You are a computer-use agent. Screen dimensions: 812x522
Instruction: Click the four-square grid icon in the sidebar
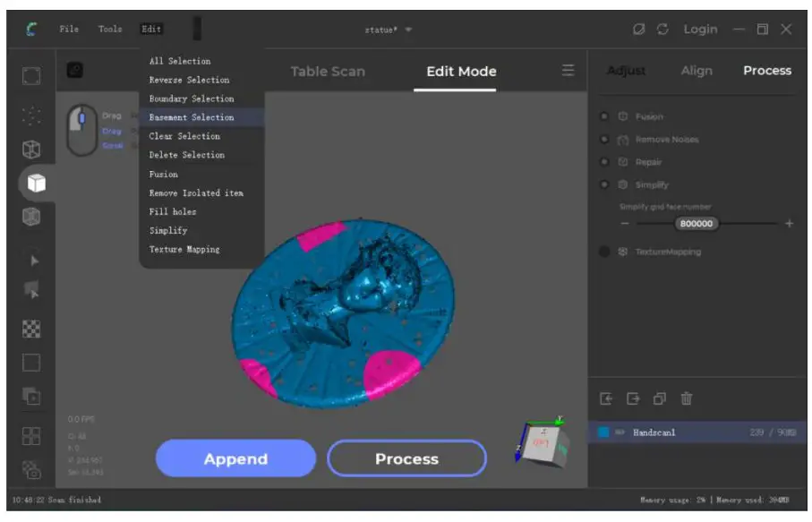(x=31, y=436)
